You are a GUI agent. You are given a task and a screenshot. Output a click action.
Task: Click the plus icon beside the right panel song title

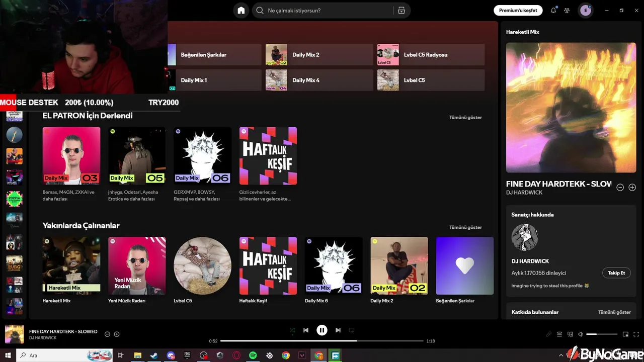pos(632,187)
